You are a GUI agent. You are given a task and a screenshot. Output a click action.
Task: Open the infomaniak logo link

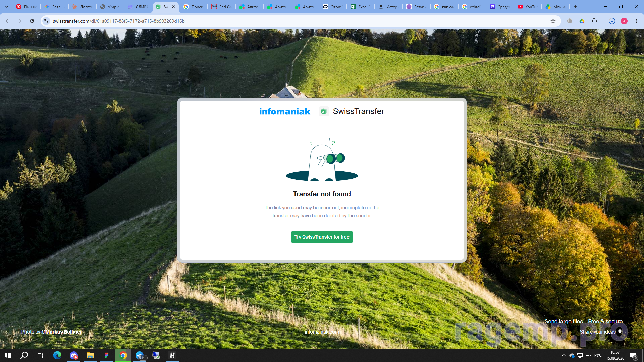click(284, 111)
